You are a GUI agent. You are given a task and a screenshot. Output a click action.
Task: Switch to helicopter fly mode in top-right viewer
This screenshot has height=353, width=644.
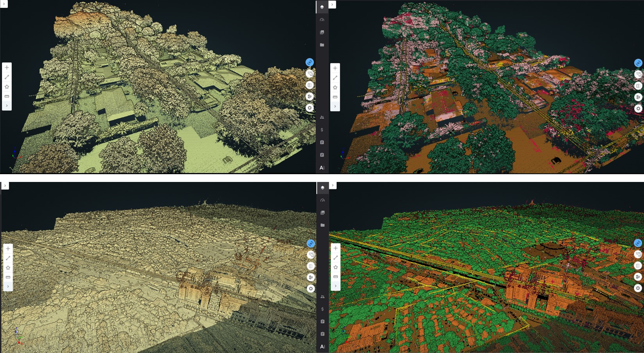[x=638, y=74]
